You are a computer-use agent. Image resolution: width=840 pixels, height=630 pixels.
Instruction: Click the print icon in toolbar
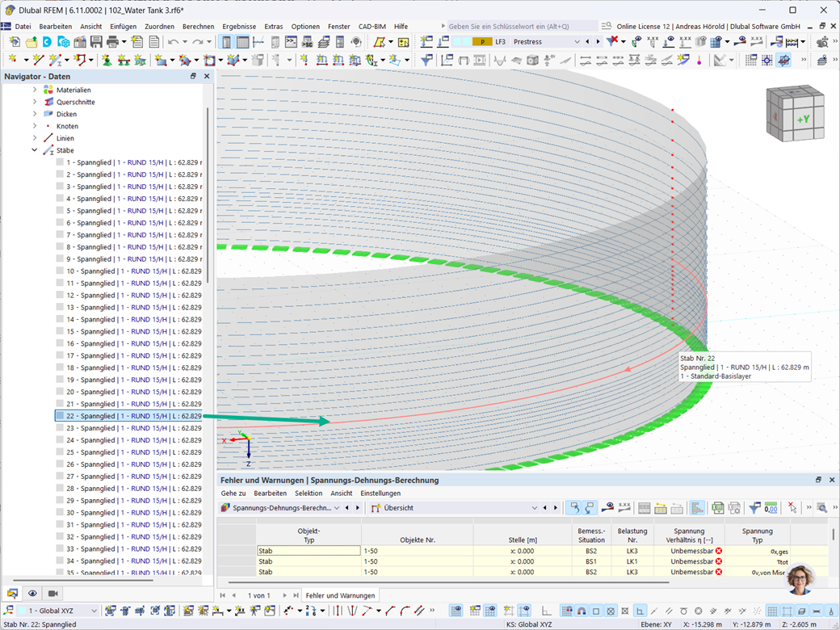click(112, 42)
